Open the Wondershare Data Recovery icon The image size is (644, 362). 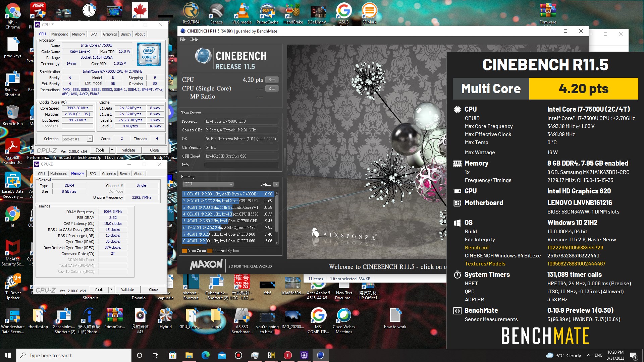(12, 321)
